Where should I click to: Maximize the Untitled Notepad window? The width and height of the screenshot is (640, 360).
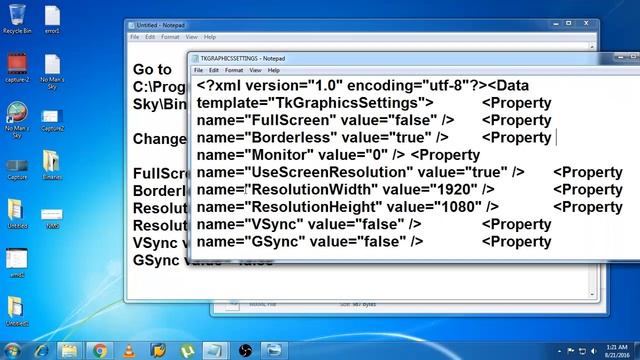point(568,24)
